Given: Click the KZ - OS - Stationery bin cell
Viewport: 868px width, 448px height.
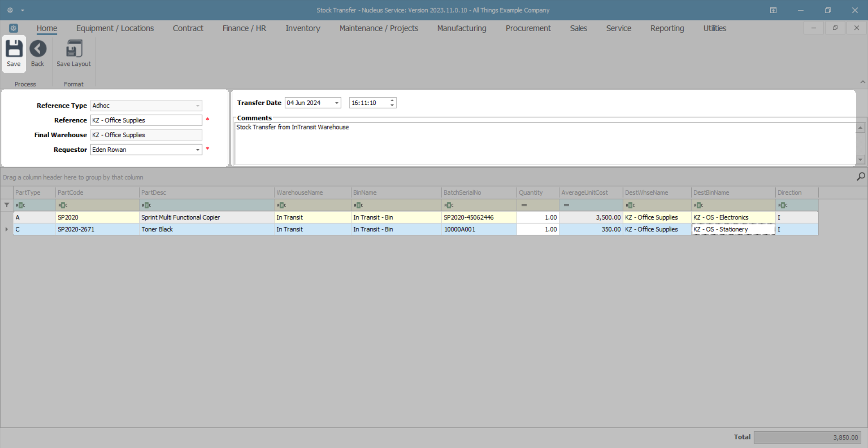Looking at the screenshot, I should 733,229.
